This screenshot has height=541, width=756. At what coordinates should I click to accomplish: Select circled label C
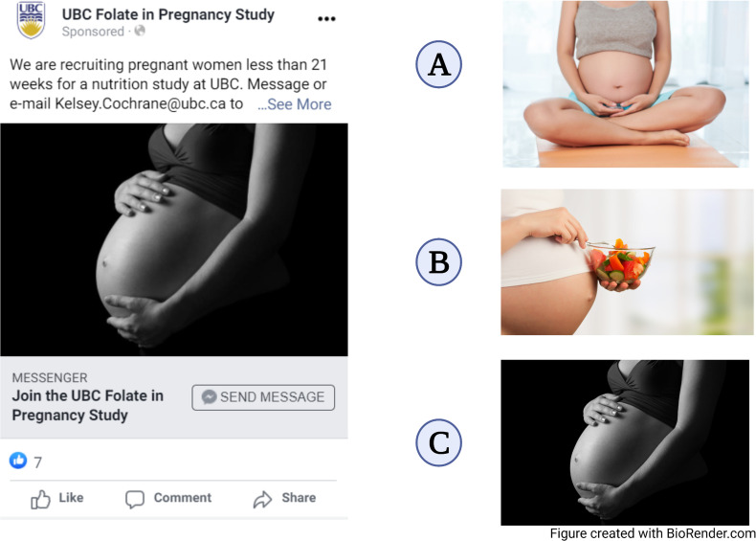point(438,443)
